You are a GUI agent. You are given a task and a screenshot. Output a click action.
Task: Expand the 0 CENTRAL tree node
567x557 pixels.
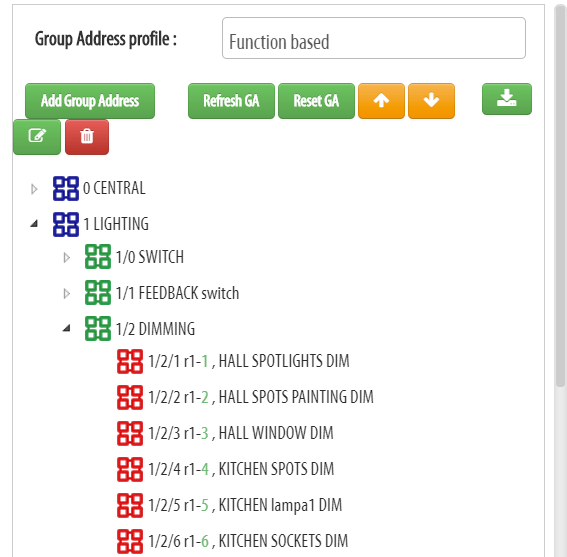[34, 189]
